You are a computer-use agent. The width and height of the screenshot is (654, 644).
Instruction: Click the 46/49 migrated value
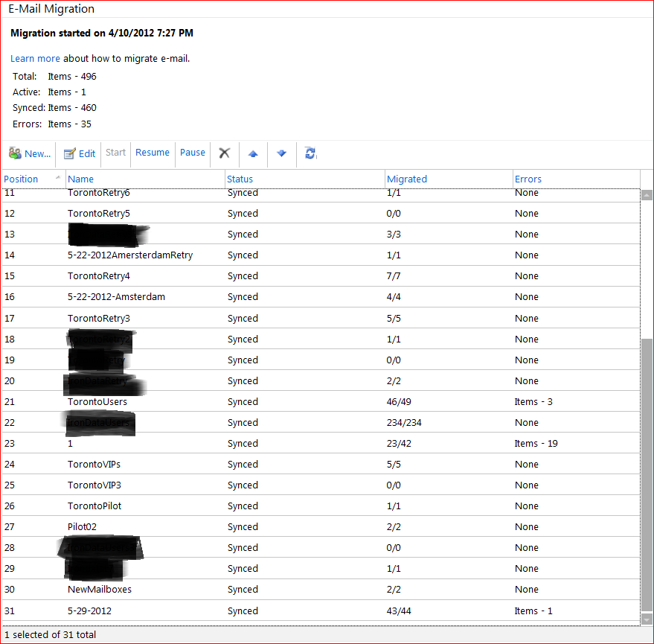coord(399,402)
